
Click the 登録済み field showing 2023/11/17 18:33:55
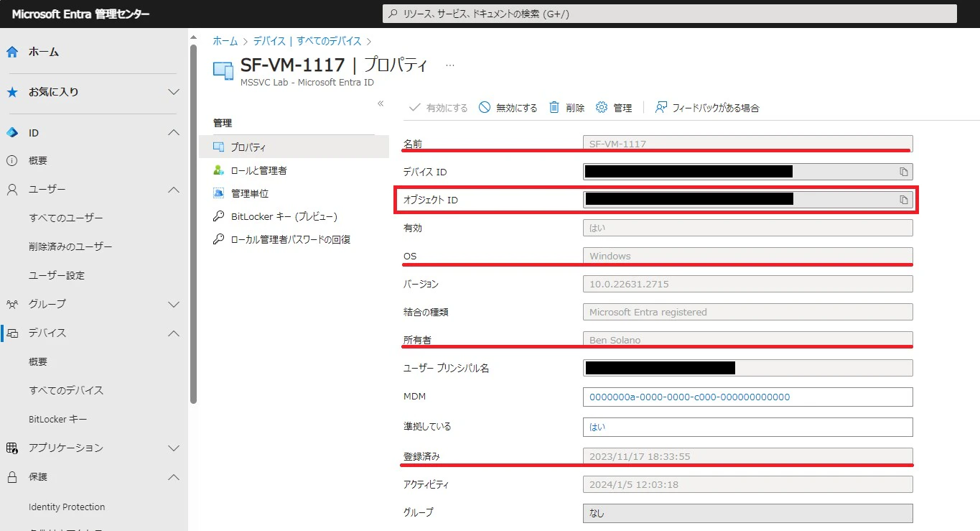pos(747,456)
